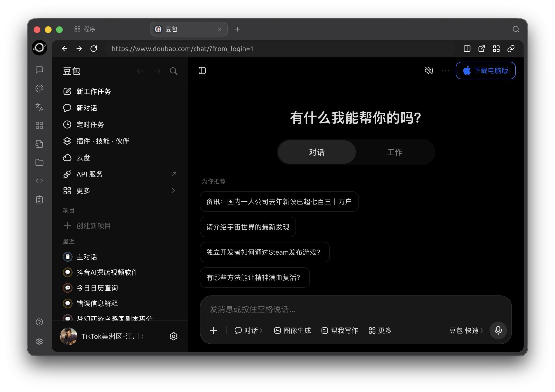Click the message input field
555x392 pixels.
coord(355,309)
